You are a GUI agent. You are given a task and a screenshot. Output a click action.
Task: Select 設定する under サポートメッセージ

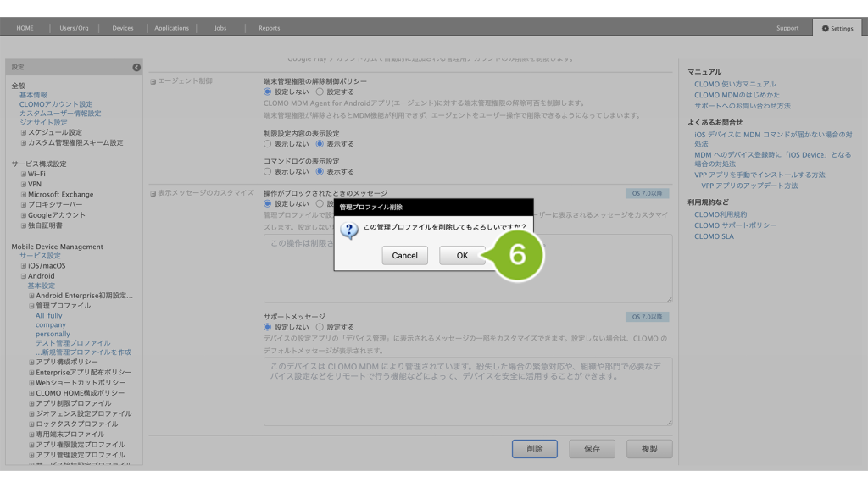coord(320,327)
